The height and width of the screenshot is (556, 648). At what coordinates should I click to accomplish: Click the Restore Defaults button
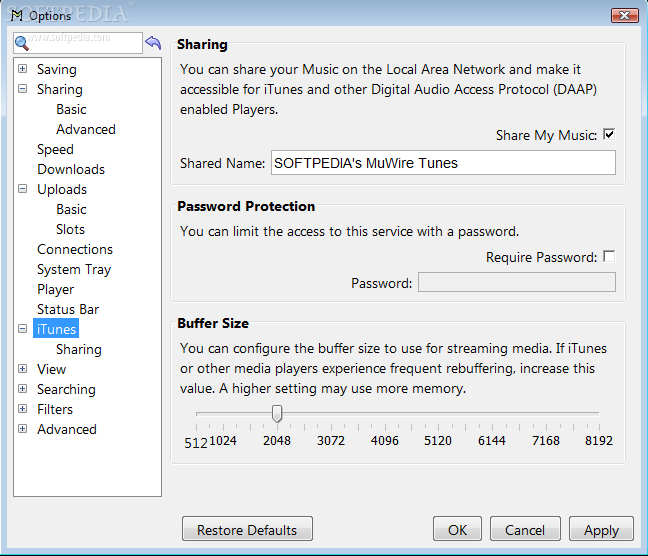tap(247, 529)
